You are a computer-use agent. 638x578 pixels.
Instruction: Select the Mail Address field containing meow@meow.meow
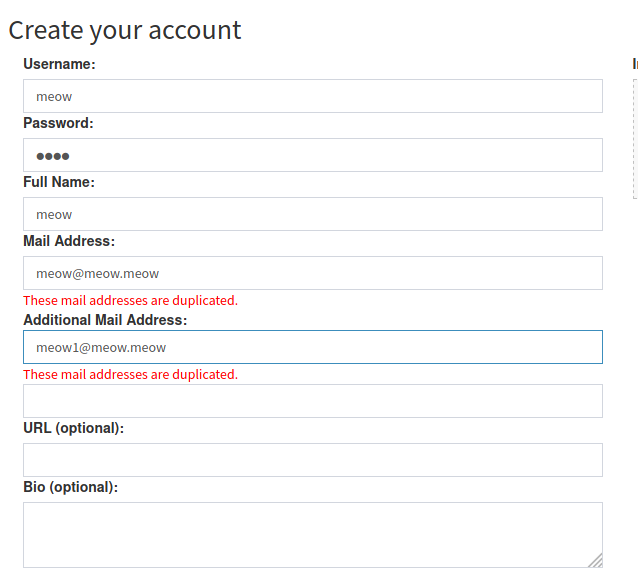(312, 273)
